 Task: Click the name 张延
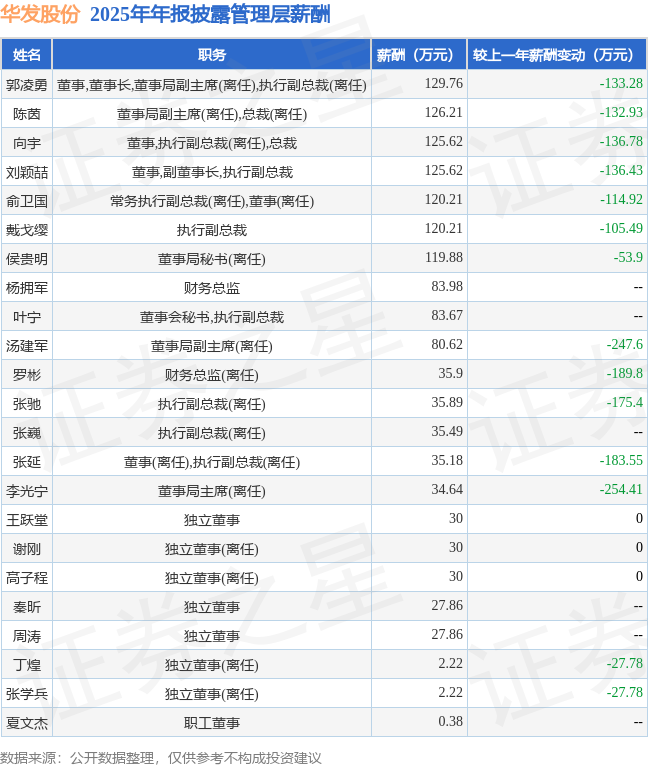click(x=26, y=462)
